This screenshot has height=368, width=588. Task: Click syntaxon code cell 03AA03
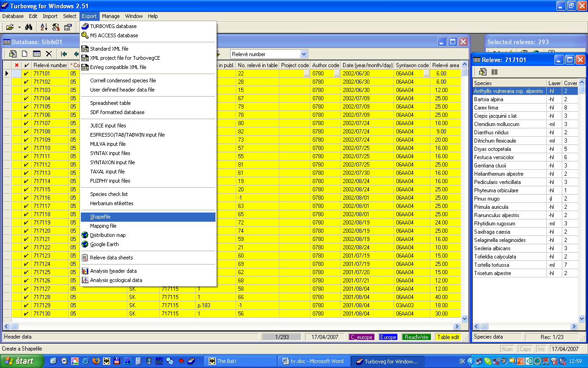pos(412,305)
